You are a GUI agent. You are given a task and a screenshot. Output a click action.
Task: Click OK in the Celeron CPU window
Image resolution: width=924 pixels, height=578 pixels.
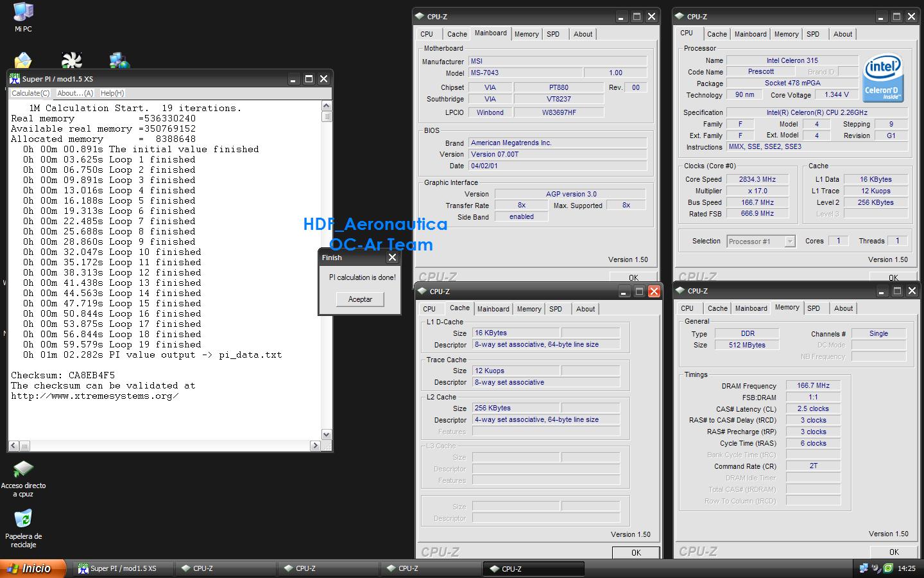click(893, 277)
